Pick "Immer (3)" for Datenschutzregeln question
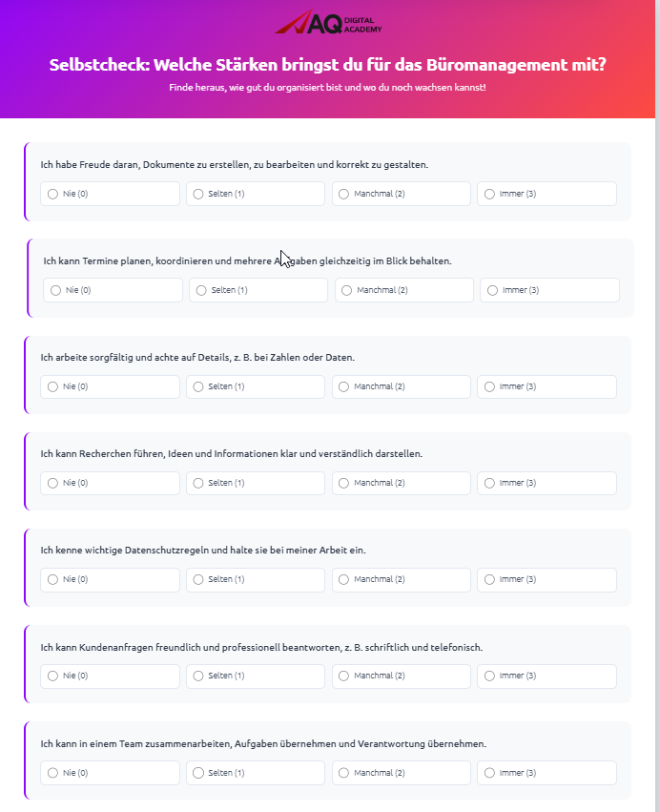Image resolution: width=660 pixels, height=812 pixels. click(489, 579)
